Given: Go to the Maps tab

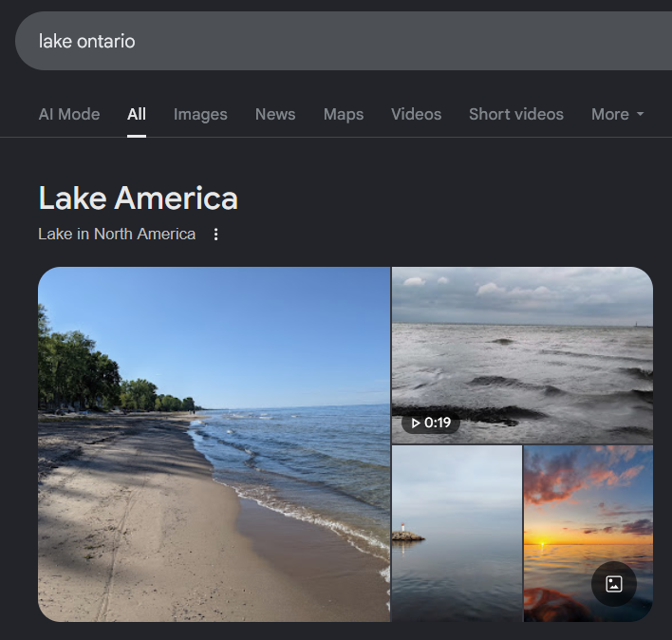Looking at the screenshot, I should [344, 115].
